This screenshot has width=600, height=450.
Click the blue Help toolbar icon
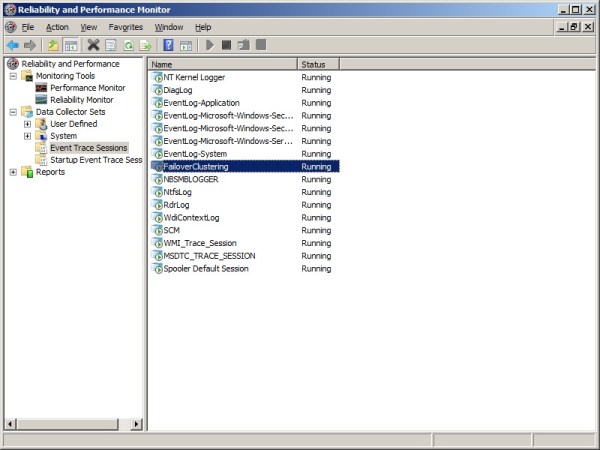coord(169,45)
